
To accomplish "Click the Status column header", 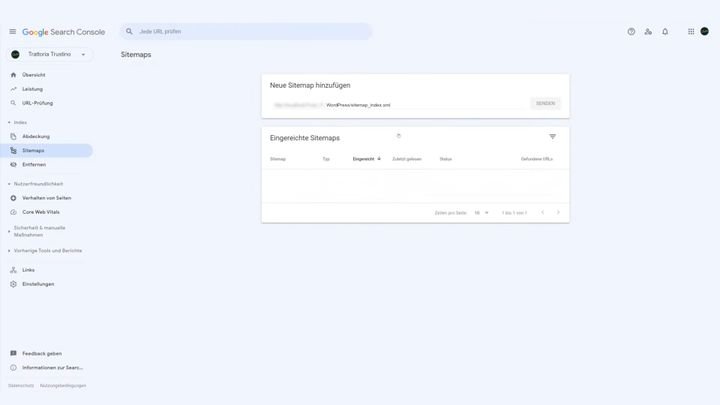I will 446,159.
